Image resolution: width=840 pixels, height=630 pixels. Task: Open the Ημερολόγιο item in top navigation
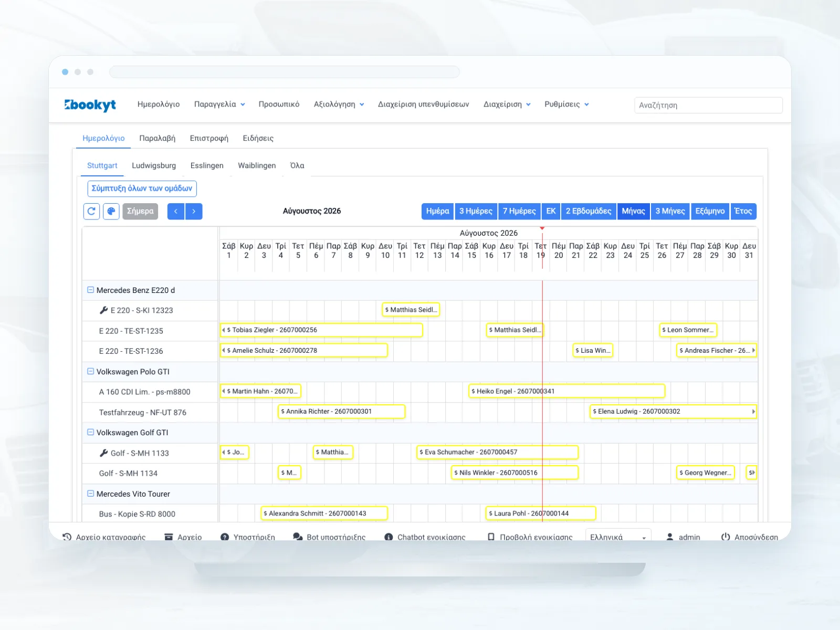pyautogui.click(x=159, y=104)
